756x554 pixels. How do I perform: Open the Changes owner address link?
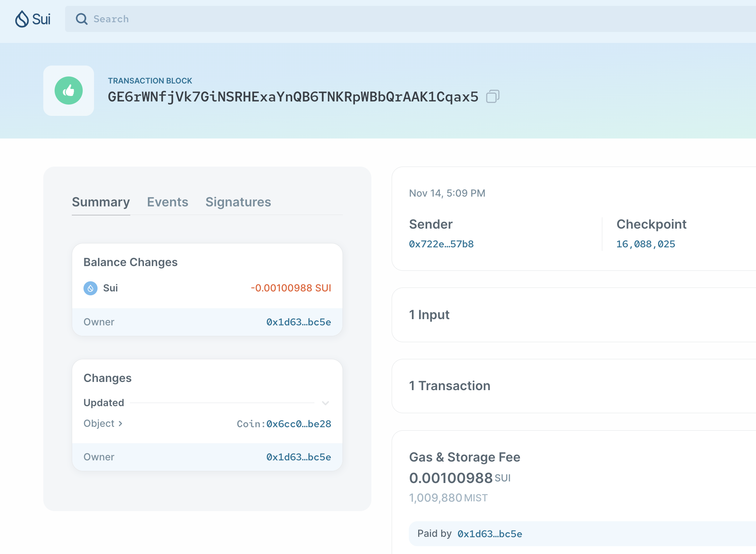(298, 457)
